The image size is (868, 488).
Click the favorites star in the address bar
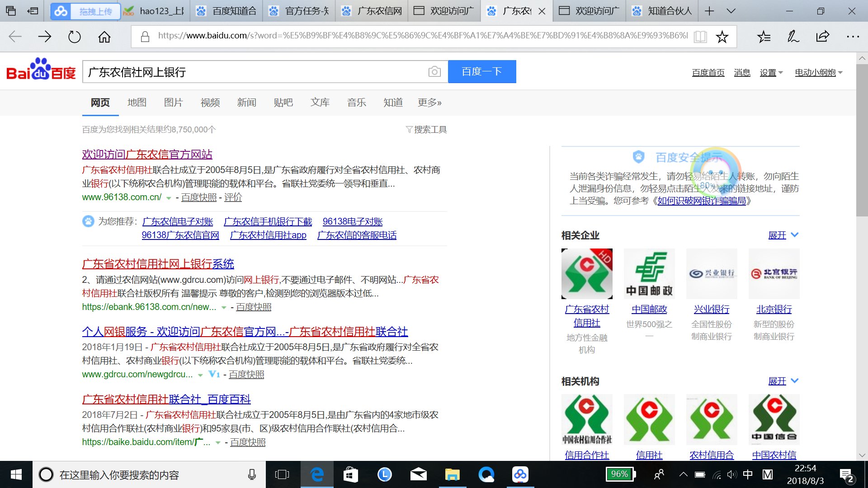coord(722,37)
